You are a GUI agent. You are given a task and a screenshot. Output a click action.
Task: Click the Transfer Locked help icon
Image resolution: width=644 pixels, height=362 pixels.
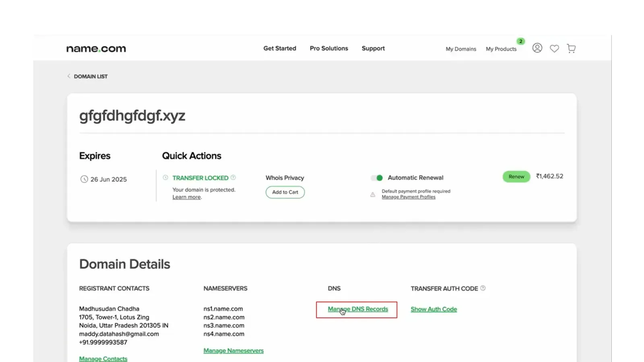(x=233, y=177)
